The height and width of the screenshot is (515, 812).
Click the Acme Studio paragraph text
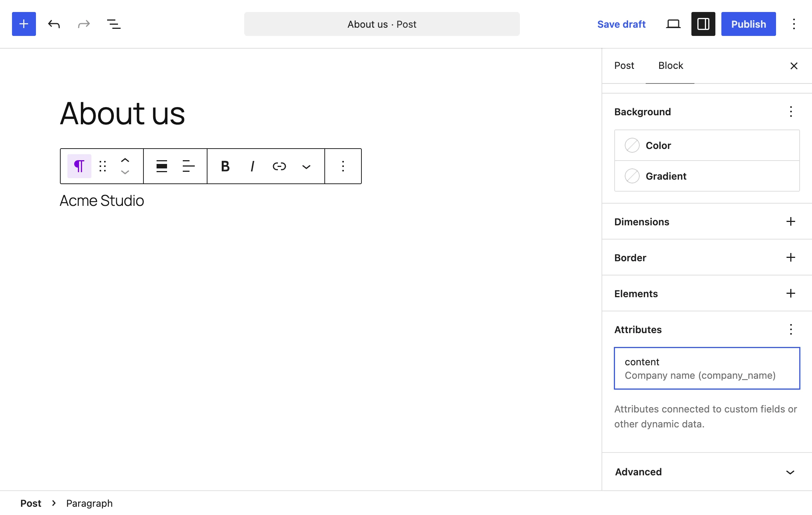click(x=102, y=201)
